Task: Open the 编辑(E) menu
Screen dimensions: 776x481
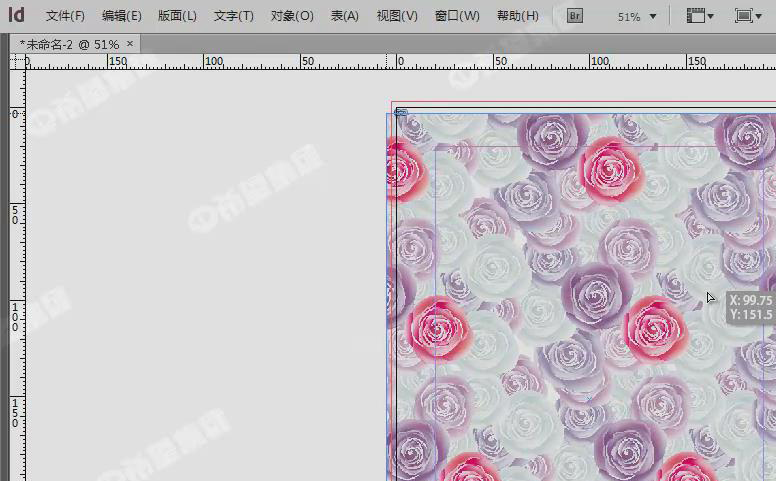Action: coord(121,16)
